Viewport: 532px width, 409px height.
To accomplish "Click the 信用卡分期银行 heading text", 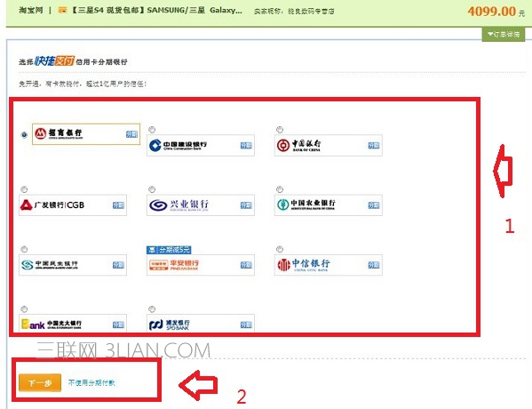I will (x=101, y=62).
